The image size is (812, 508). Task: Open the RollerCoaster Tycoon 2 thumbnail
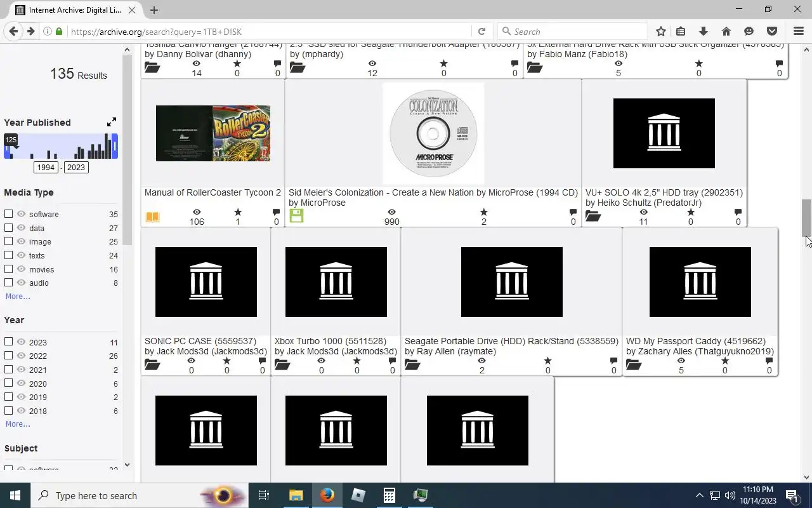click(213, 133)
